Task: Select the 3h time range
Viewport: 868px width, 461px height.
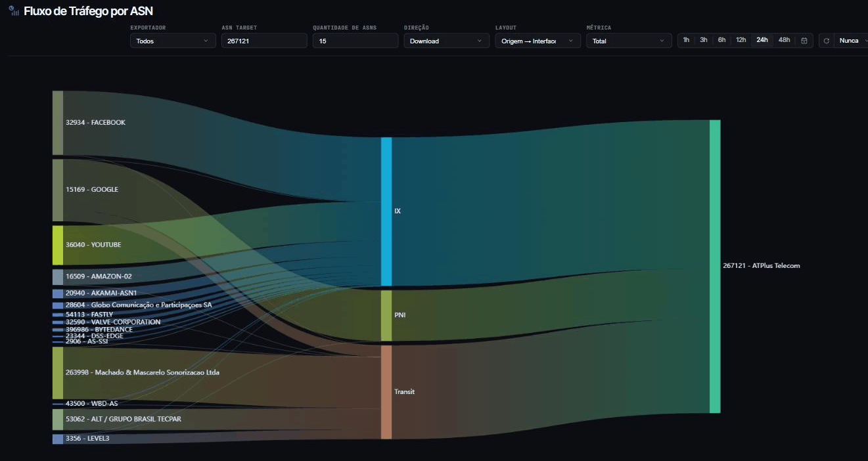Action: (x=704, y=40)
